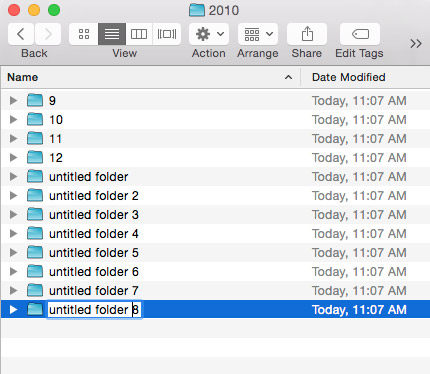430x374 pixels.
Task: Expand folder 9 disclosure triangle
Action: tap(13, 100)
